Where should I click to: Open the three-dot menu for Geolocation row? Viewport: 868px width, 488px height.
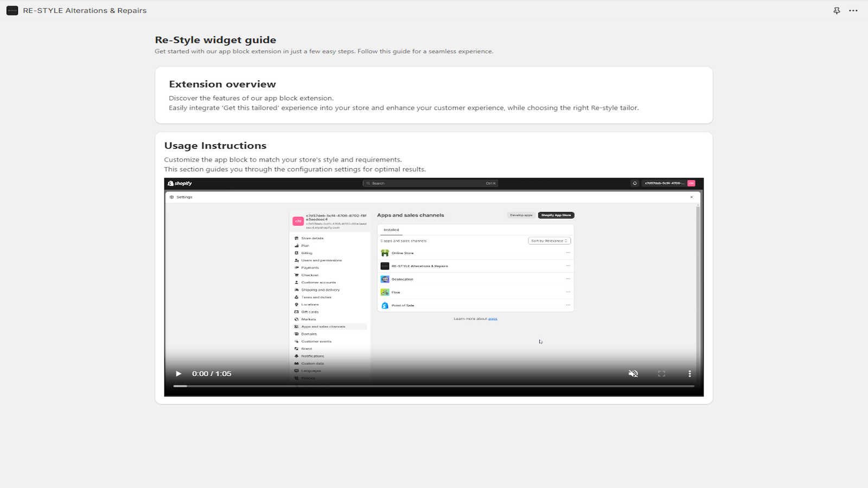coord(568,279)
